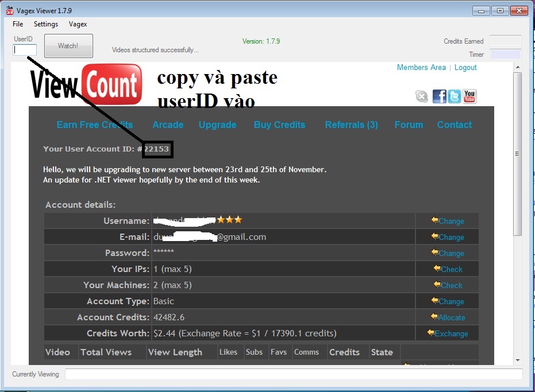535x392 pixels.
Task: Click Change link for E-mail
Action: pos(451,237)
